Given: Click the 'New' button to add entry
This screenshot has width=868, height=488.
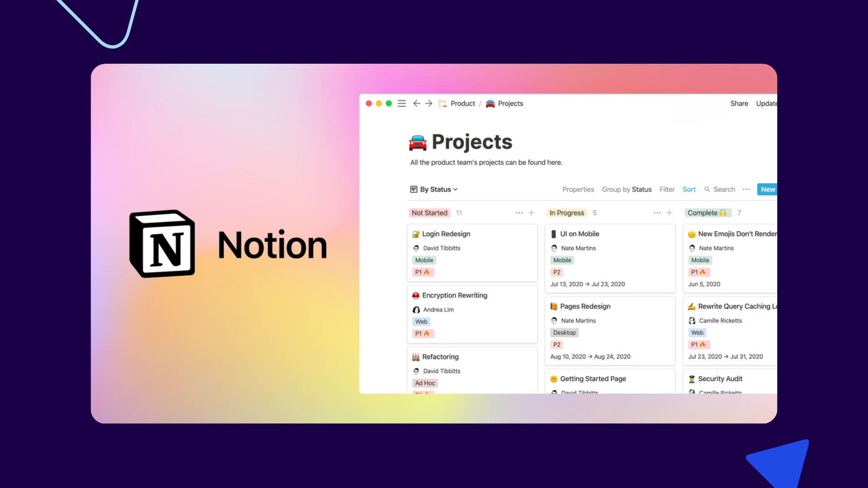Looking at the screenshot, I should click(768, 189).
